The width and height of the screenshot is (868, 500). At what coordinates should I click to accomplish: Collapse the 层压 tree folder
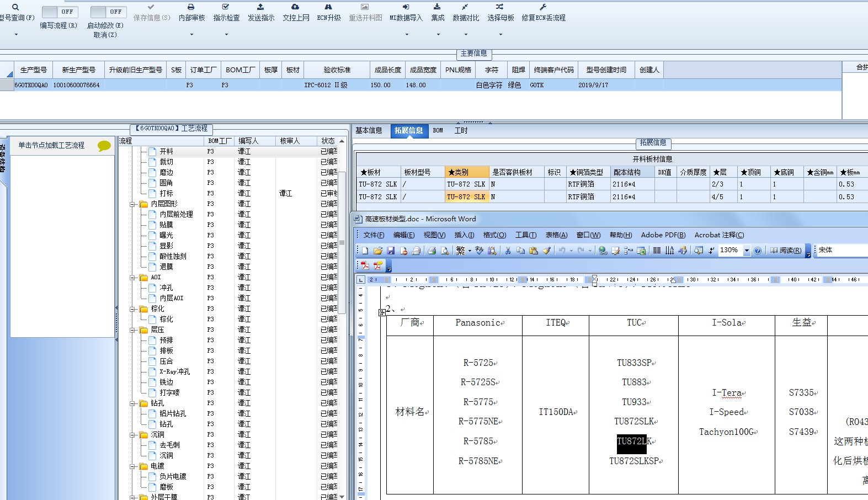pos(132,330)
